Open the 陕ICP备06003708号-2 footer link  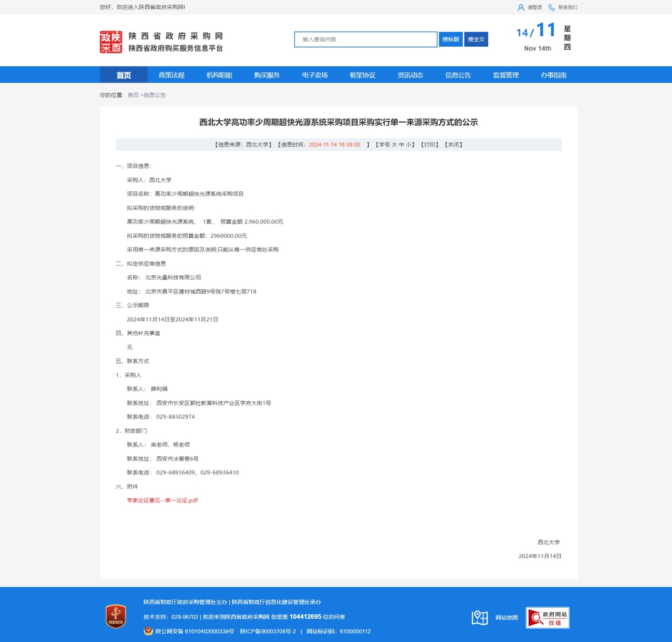click(x=268, y=631)
